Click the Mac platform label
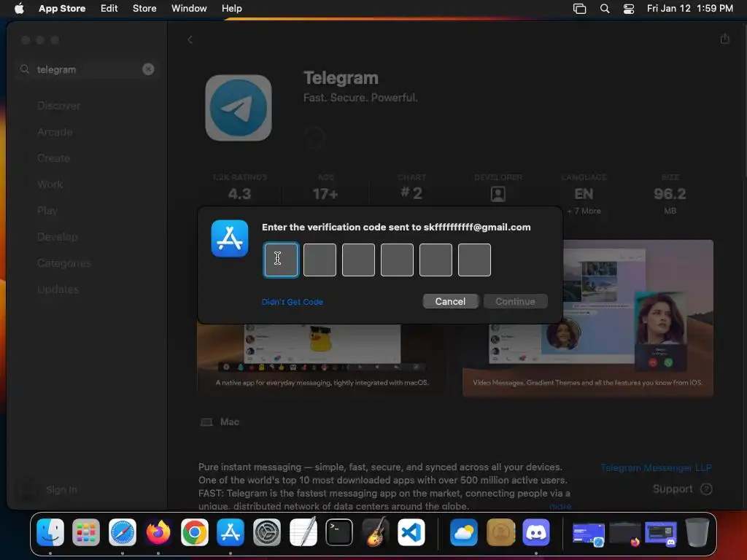 tap(229, 422)
